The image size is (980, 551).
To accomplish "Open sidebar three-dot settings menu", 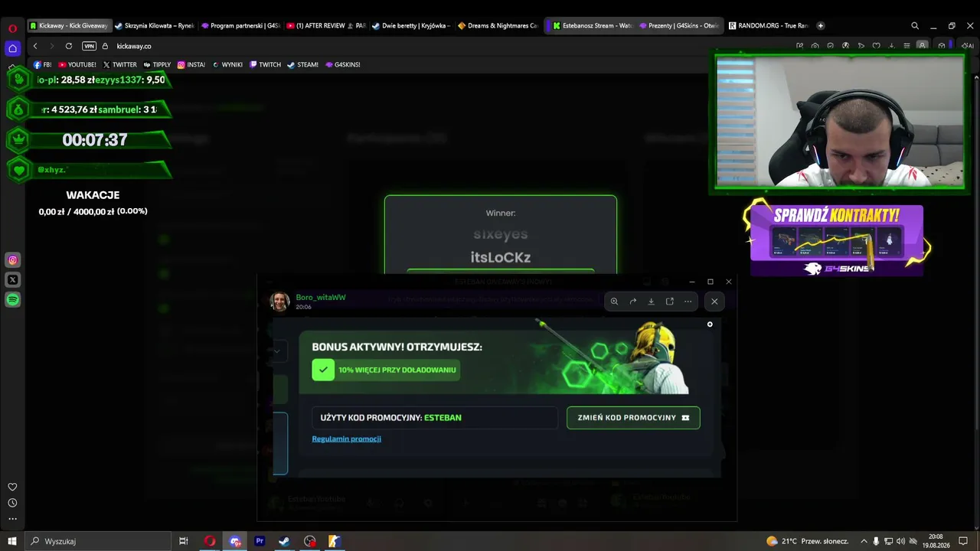I will [x=12, y=519].
